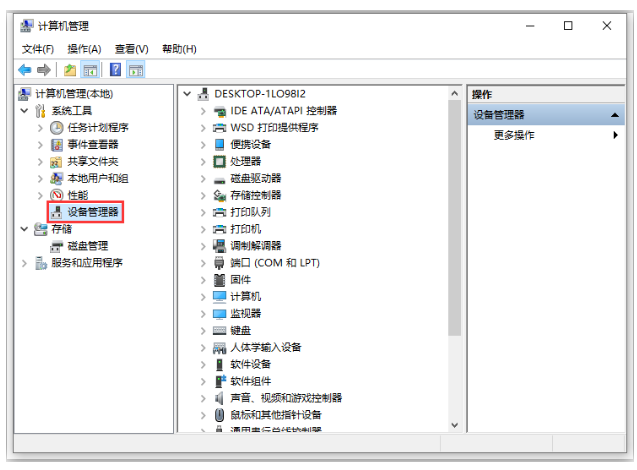
Task: Click the blue Help icon in toolbar
Action: tap(115, 70)
